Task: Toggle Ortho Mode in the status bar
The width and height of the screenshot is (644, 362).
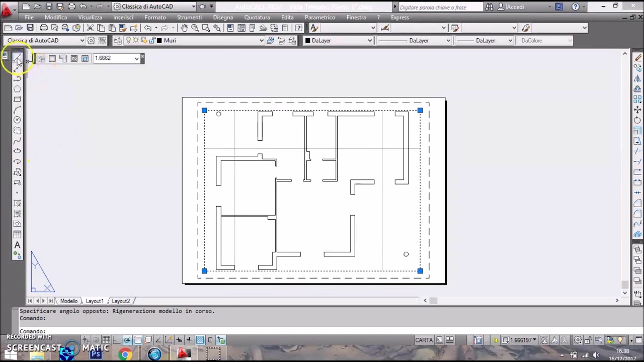Action: 117,340
